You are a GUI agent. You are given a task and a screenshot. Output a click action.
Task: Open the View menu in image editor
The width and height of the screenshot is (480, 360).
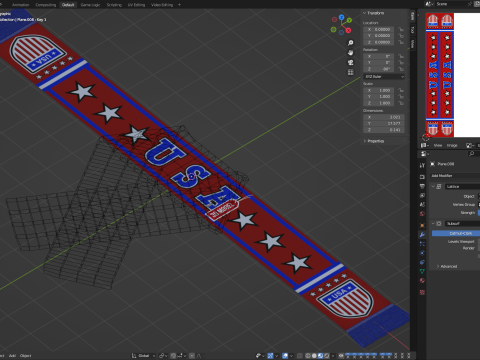[438, 145]
